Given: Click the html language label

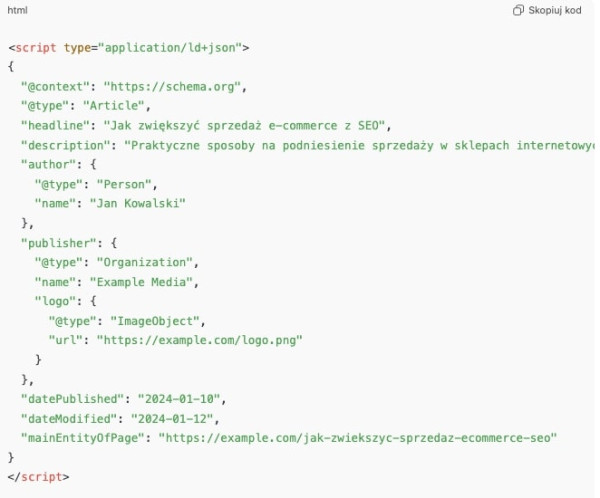Looking at the screenshot, I should point(17,10).
